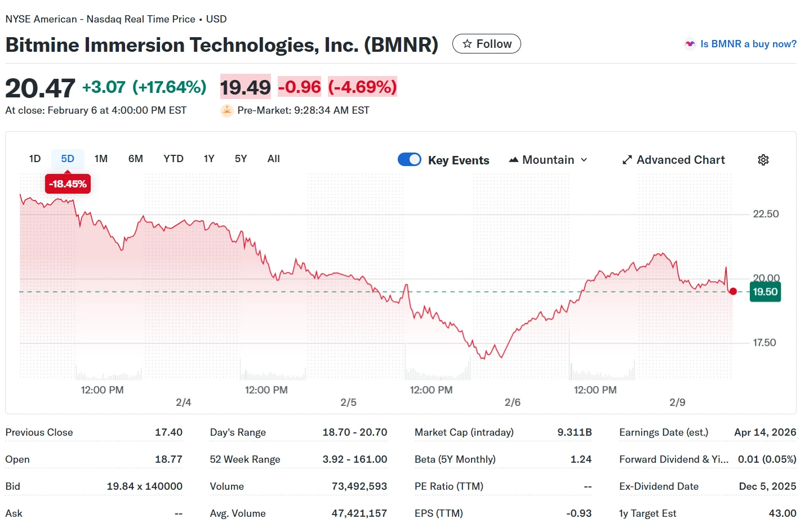Screen dimensions: 809x532
Task: Click the pre-market sunrise icon
Action: click(226, 110)
